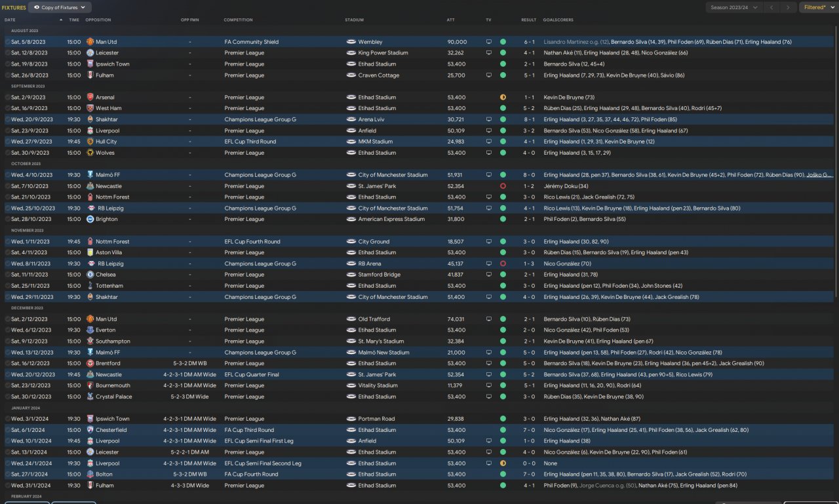Sort by the Competition column header
Viewport: 839px width, 504px height.
(x=238, y=20)
